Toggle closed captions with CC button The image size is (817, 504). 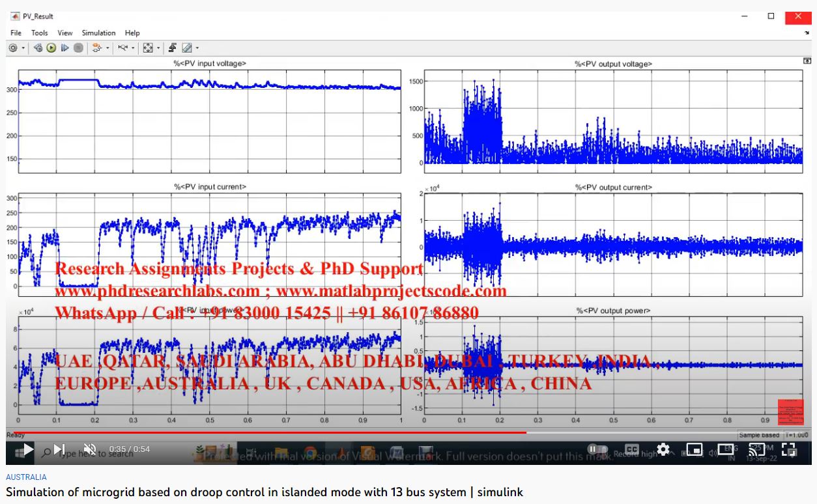point(632,449)
